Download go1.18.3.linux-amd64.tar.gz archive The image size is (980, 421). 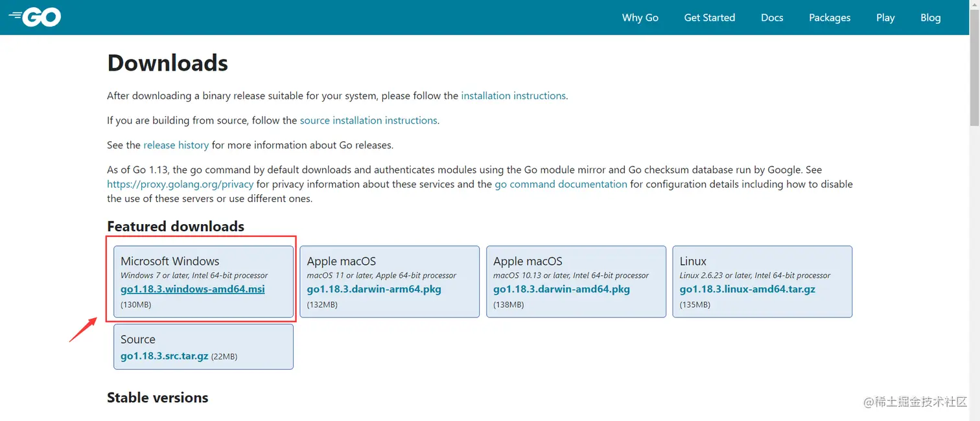tap(747, 290)
